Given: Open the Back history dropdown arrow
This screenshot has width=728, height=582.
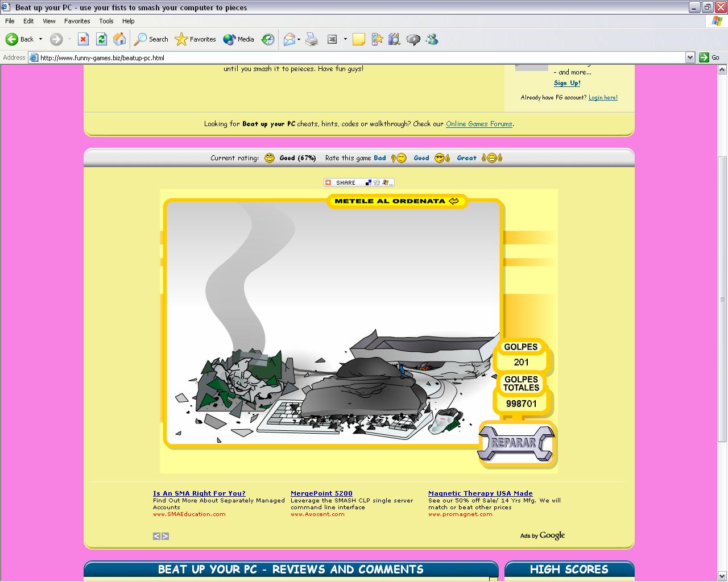Looking at the screenshot, I should coord(40,39).
